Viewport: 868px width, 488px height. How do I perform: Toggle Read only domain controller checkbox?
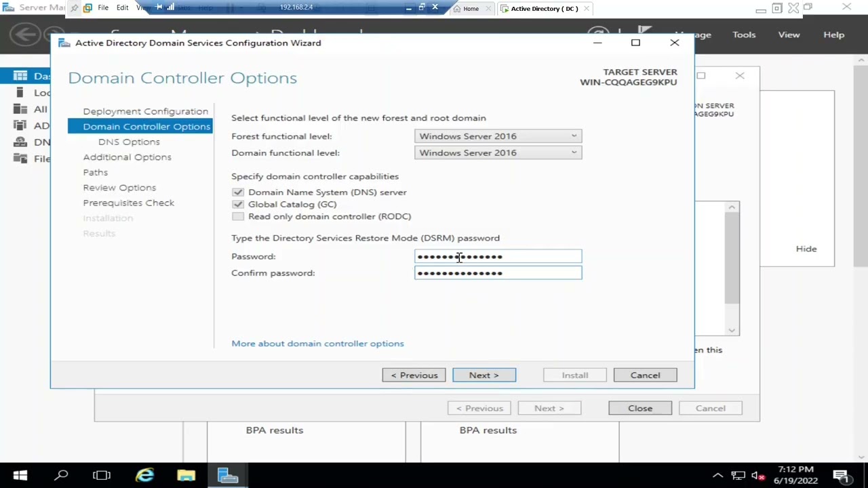coord(237,216)
